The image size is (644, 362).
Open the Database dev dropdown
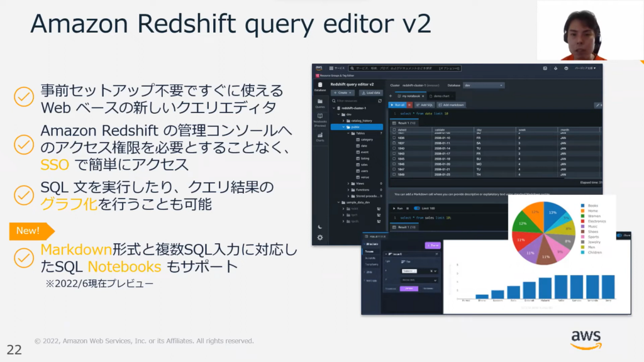(484, 84)
